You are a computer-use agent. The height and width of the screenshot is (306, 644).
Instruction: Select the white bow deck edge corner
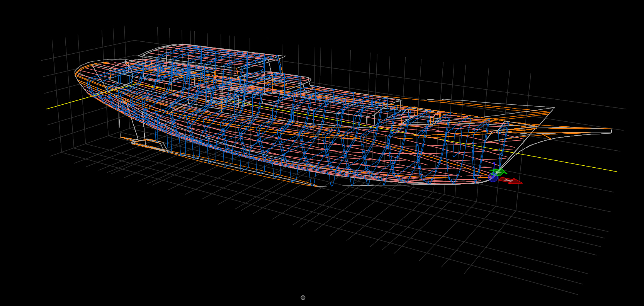[554, 108]
